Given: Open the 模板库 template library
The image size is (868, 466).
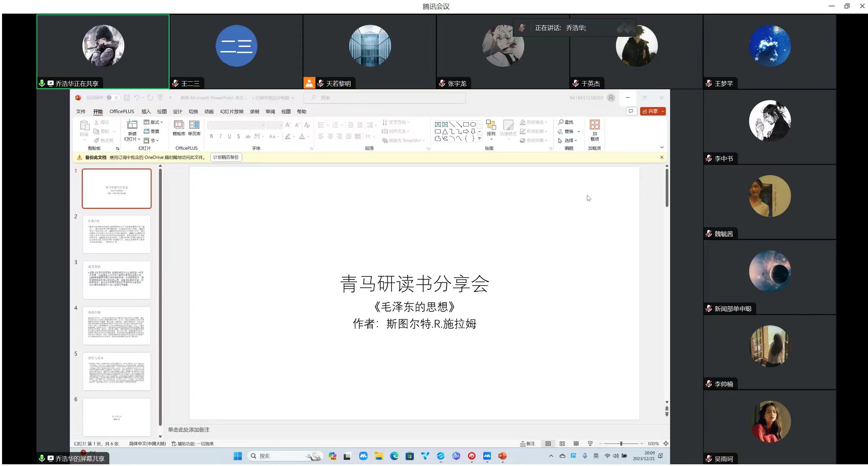Looking at the screenshot, I should tap(179, 128).
